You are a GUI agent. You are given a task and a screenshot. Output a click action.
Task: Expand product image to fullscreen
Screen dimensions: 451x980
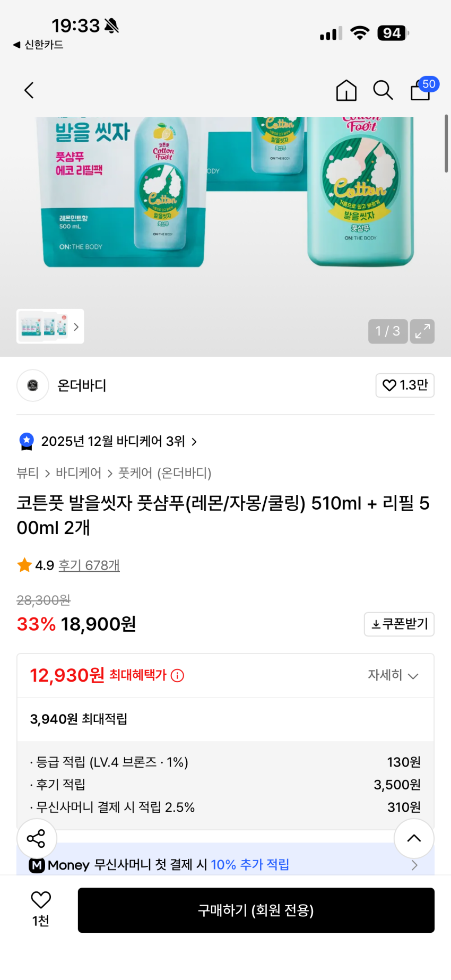(x=422, y=331)
